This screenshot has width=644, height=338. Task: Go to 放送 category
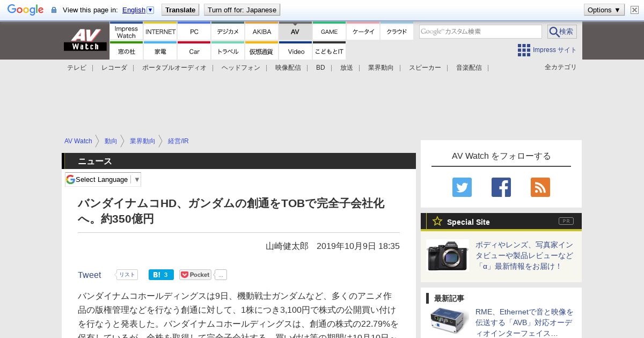[347, 68]
